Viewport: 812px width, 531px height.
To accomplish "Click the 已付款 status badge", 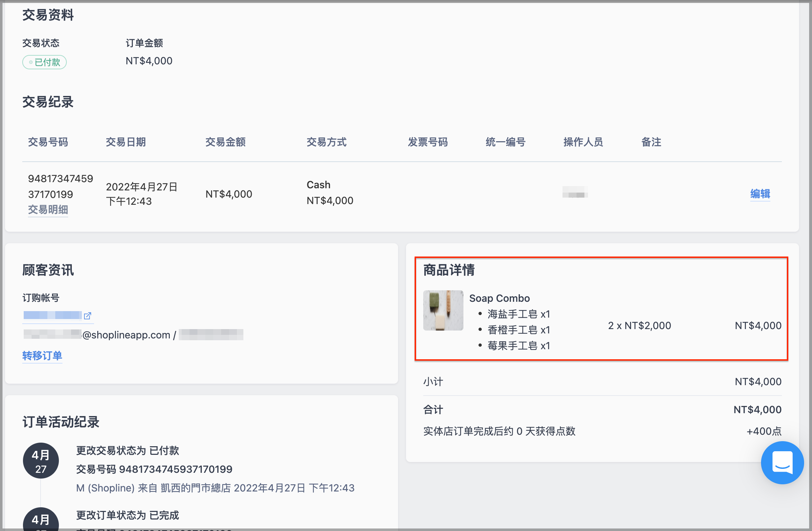I will (45, 62).
